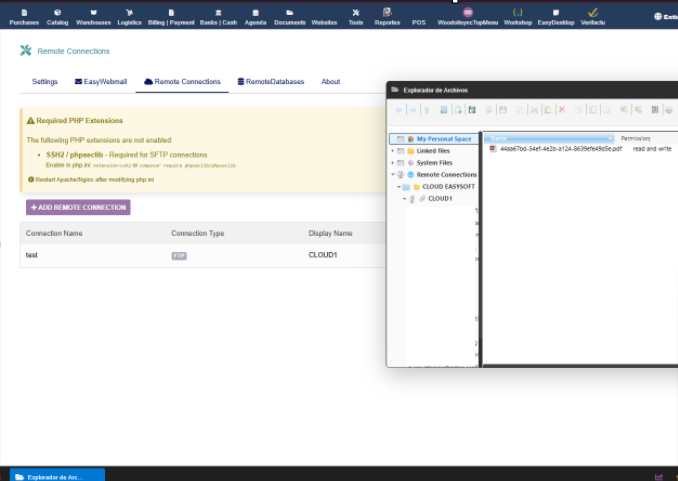Select CLOUD1 connection in folder tree
This screenshot has width=678, height=481.
(440, 199)
